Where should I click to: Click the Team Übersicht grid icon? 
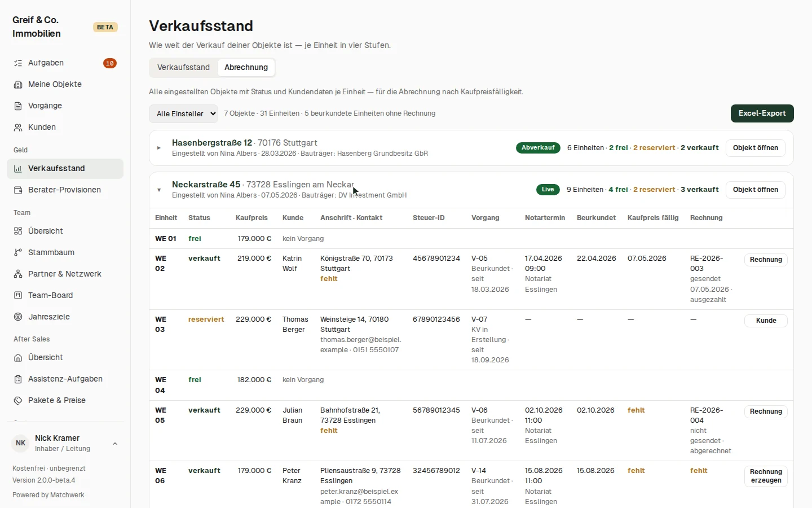click(x=18, y=231)
